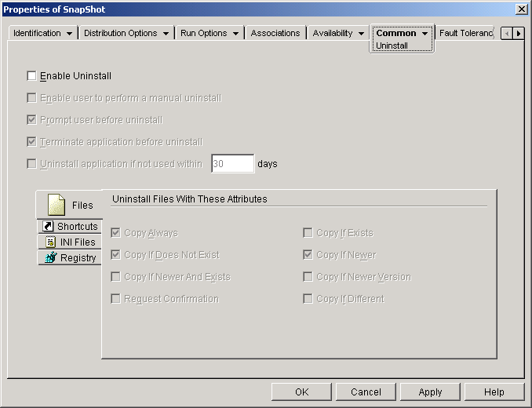The width and height of the screenshot is (532, 408).
Task: Toggle Terminate application before uninstall checkbox
Action: coord(31,142)
